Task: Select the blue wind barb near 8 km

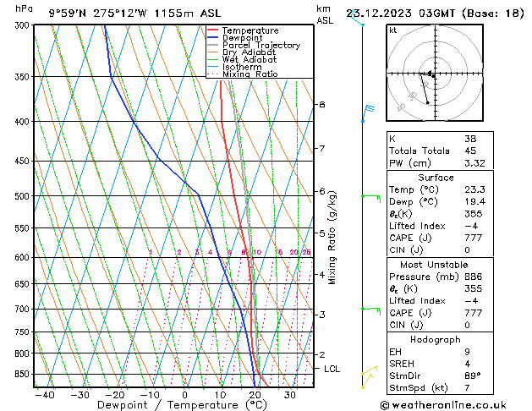Action: tap(368, 110)
